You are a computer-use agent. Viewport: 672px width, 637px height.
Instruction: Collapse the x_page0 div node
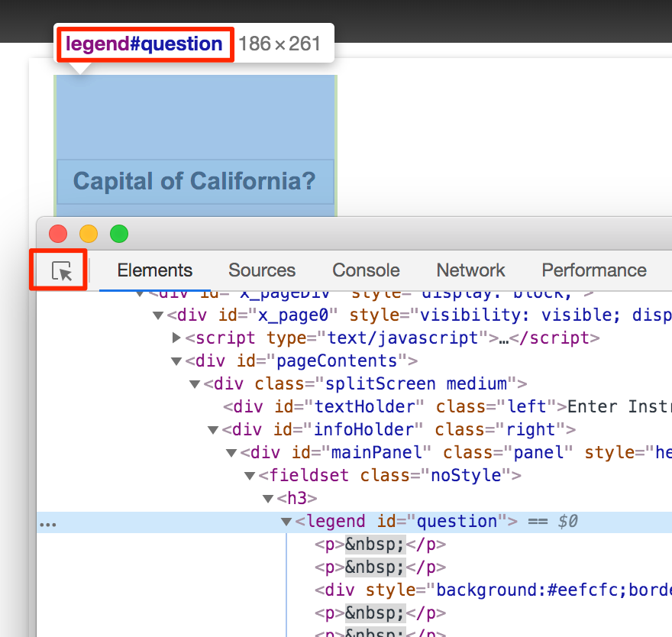(x=158, y=316)
